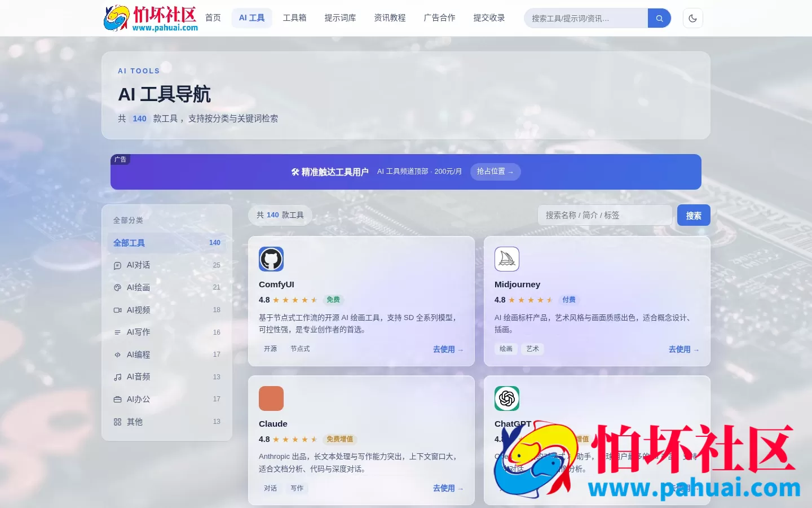Open 资讯教程 in the top navigation
The image size is (812, 508).
pyautogui.click(x=390, y=18)
